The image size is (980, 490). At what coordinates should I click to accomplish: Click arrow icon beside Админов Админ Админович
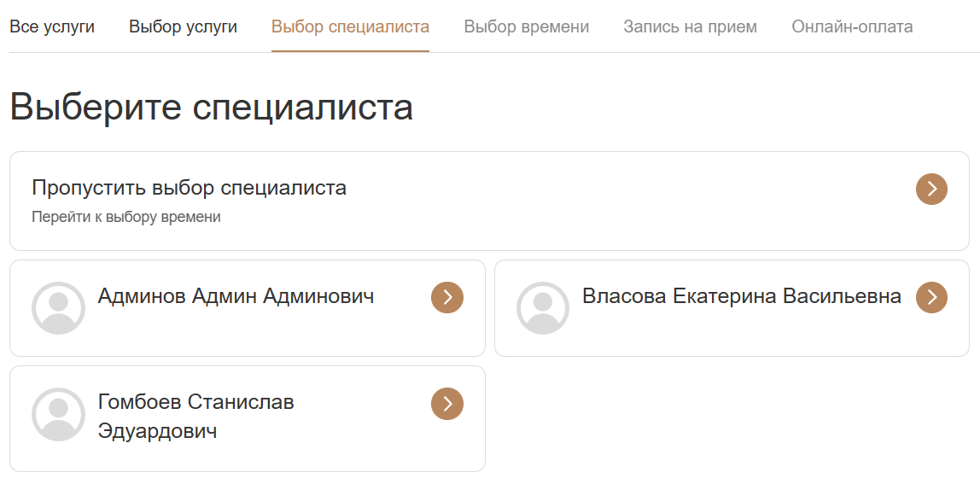point(447,297)
